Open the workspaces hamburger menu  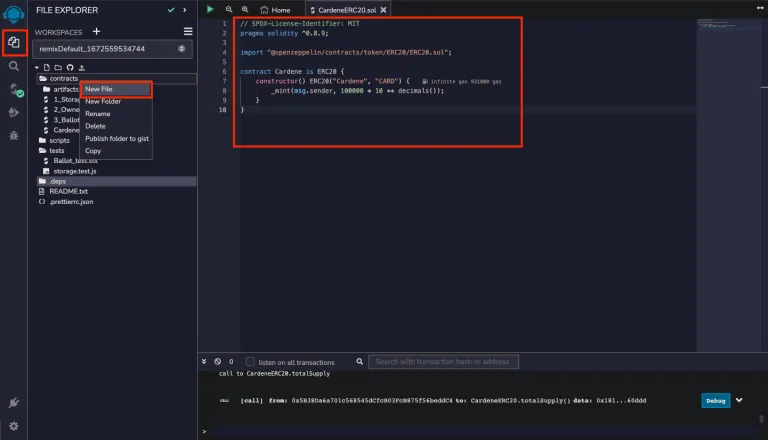(188, 31)
